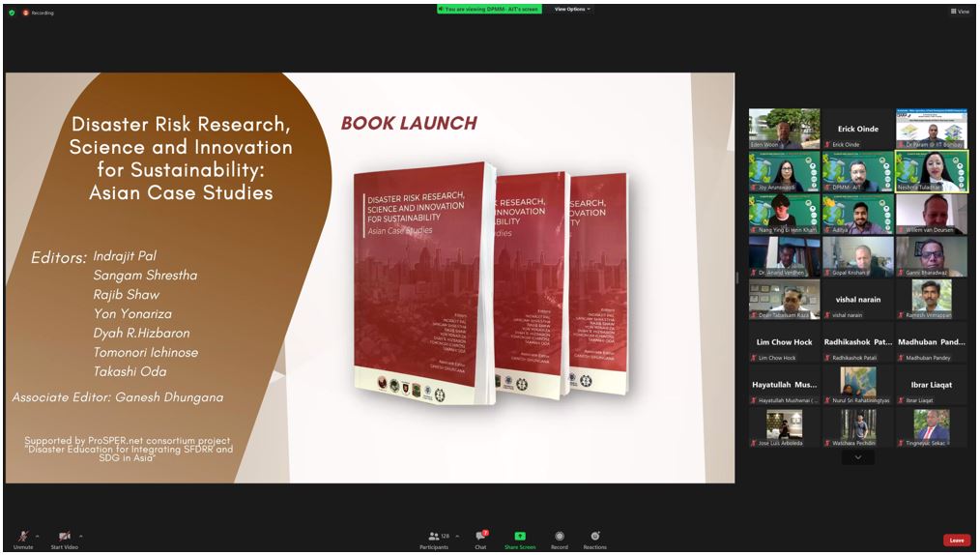Open the Chat panel
The width and height of the screenshot is (980, 555).
(480, 537)
